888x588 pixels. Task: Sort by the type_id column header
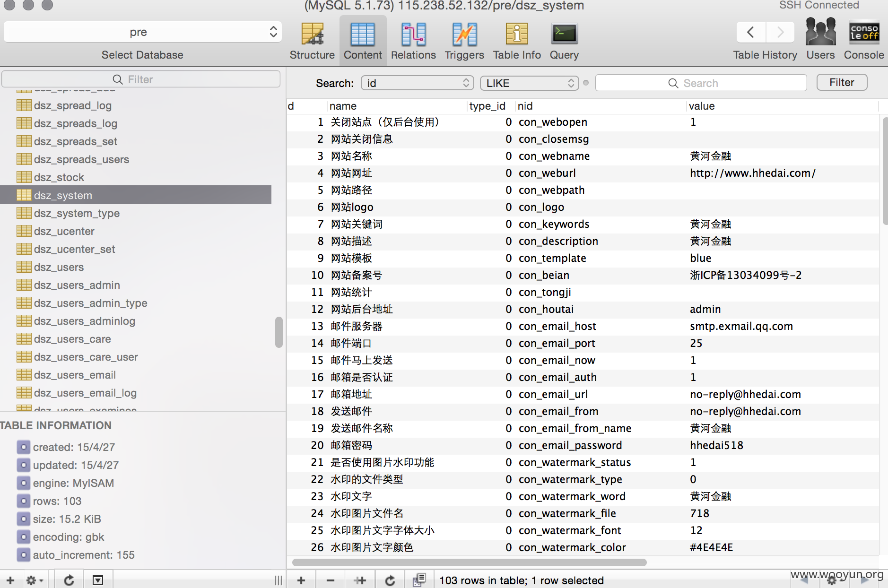click(x=490, y=106)
